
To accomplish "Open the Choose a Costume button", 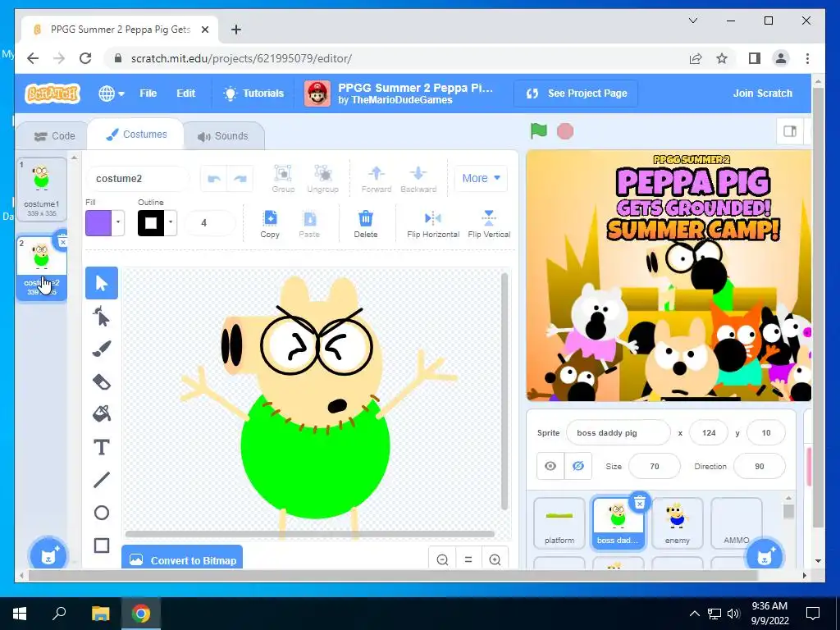I will 48,555.
